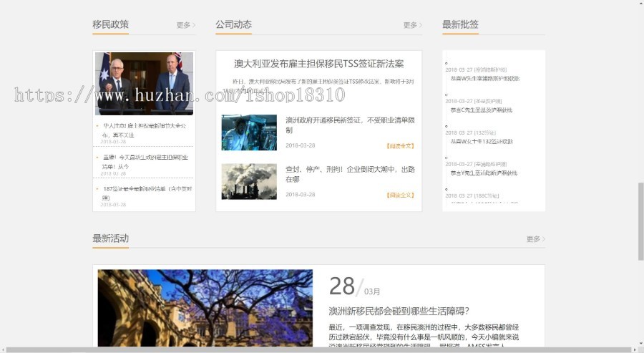
Task: Click 更多 beside the 移民政策 heading
Action: [185, 25]
